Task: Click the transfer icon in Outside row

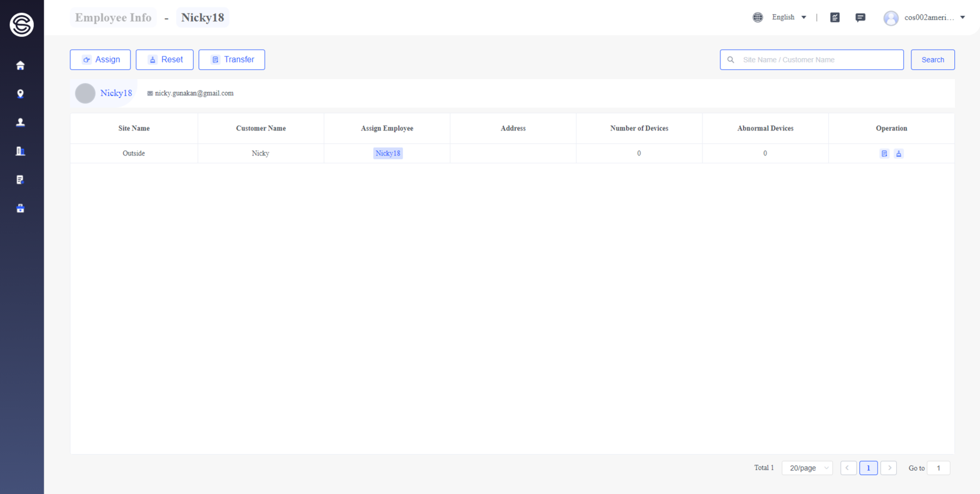Action: pyautogui.click(x=884, y=154)
